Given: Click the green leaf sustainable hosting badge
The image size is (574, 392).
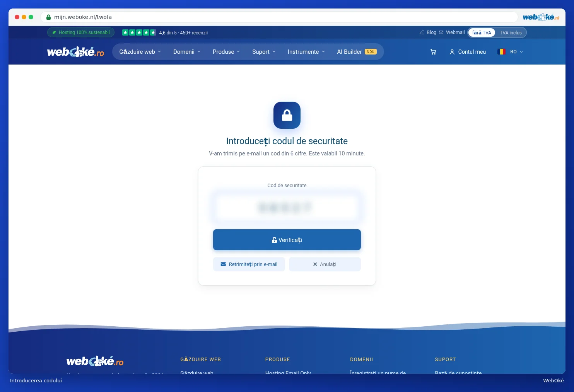Looking at the screenshot, I should tap(81, 32).
